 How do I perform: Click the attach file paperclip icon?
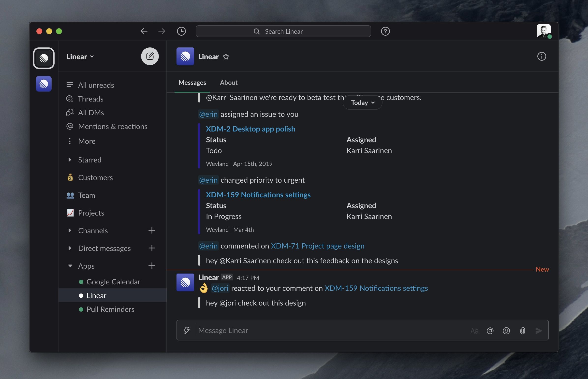pyautogui.click(x=522, y=331)
